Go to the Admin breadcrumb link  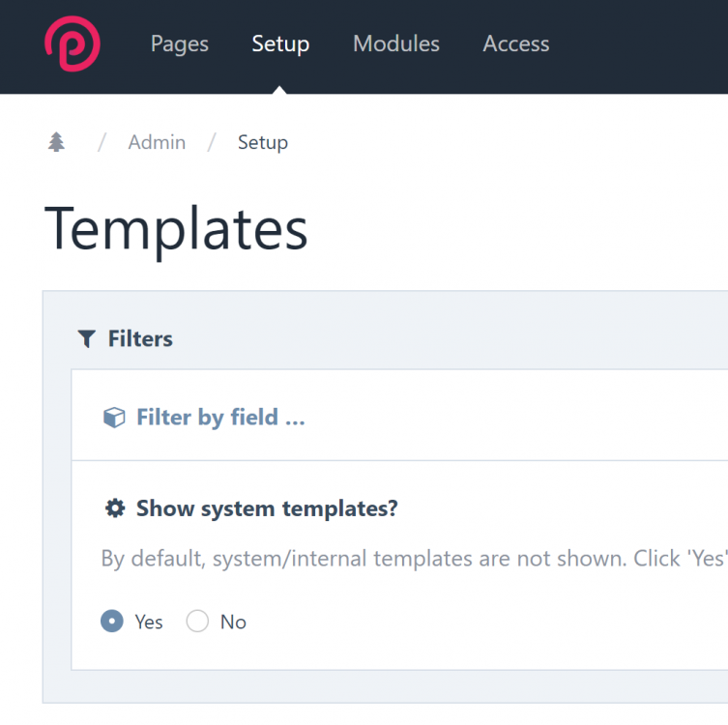point(157,143)
